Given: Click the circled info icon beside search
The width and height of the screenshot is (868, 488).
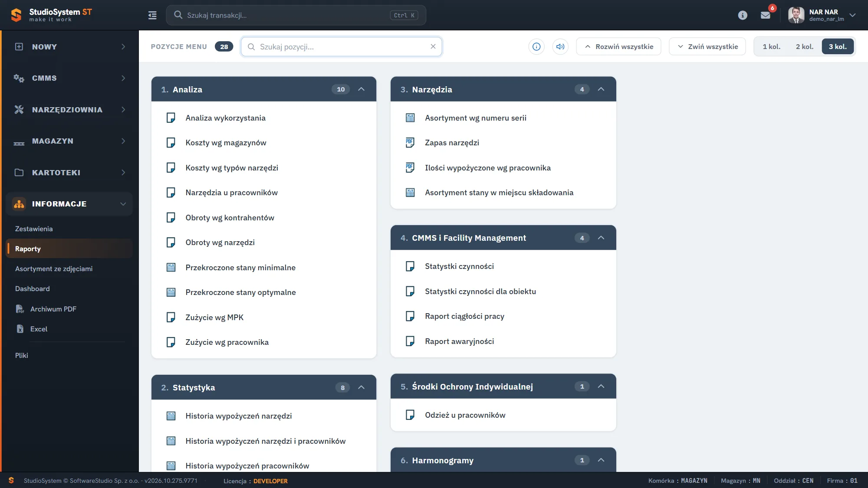Looking at the screenshot, I should coord(536,46).
